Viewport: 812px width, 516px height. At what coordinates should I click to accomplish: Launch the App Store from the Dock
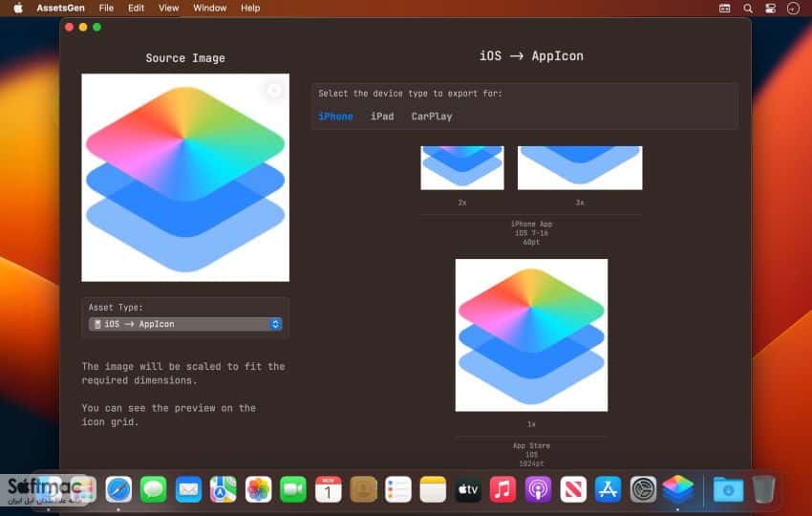point(608,489)
